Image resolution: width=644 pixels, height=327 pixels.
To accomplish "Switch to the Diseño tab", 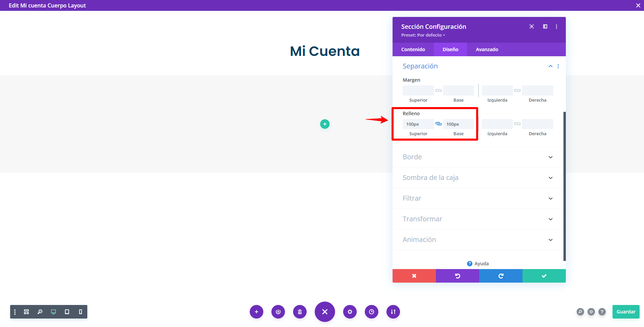I will [450, 49].
